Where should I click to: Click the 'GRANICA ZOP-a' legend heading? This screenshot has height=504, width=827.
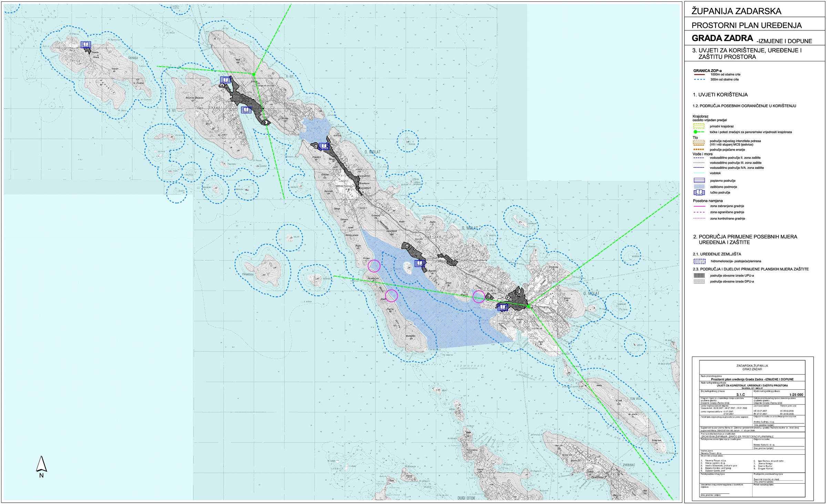click(707, 71)
